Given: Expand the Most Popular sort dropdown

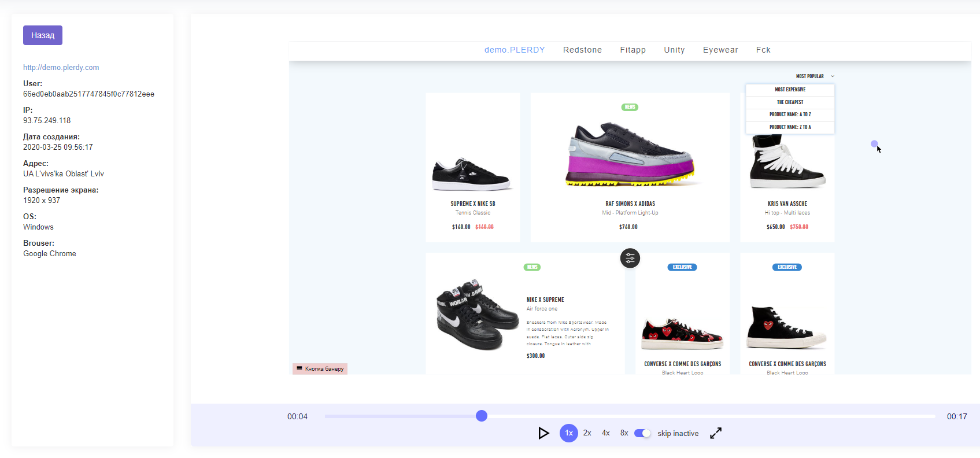Looking at the screenshot, I should (x=815, y=76).
